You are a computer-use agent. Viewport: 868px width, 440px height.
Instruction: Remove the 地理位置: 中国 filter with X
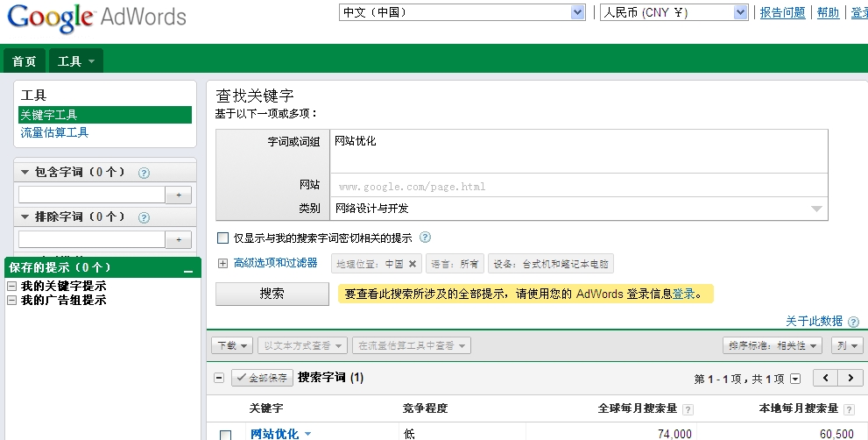pyautogui.click(x=413, y=264)
